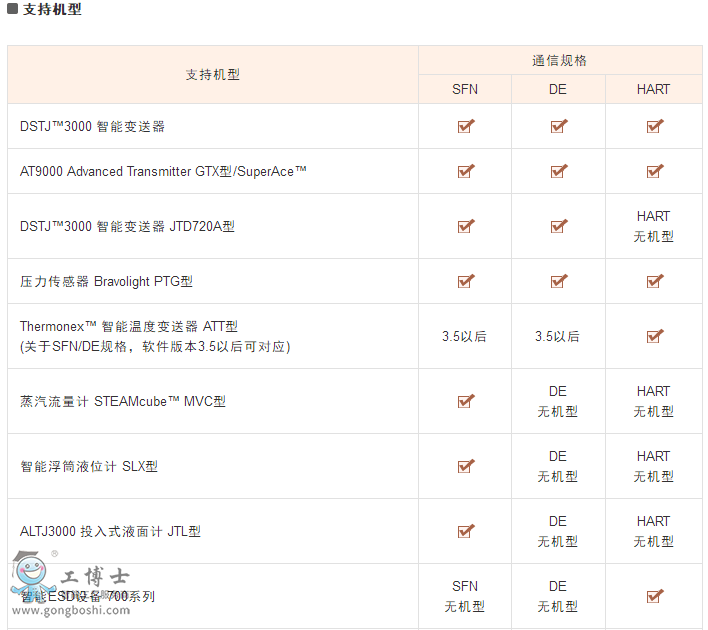Click HART 无机型 cell in ALTJ3000 JTL型 row

click(653, 531)
